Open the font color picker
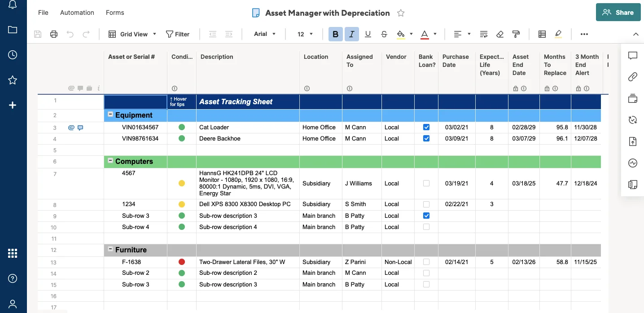Viewport: 644px width, 313px height. [x=434, y=34]
